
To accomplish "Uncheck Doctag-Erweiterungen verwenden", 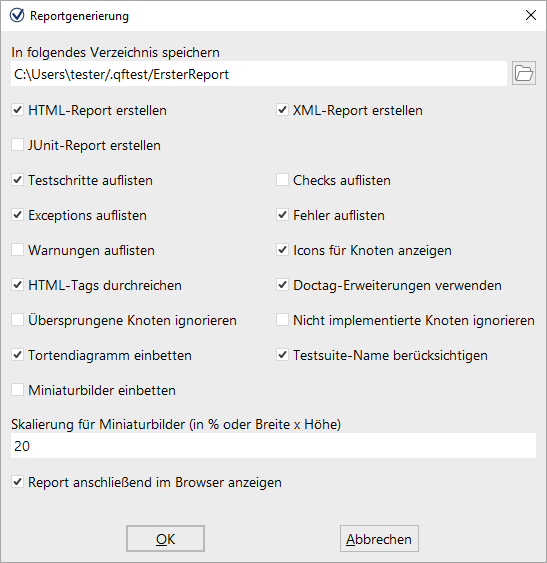I will point(282,285).
